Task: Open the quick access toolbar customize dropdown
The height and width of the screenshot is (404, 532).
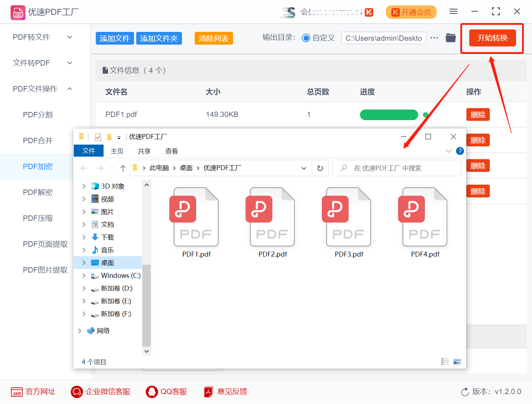Action: (119, 138)
